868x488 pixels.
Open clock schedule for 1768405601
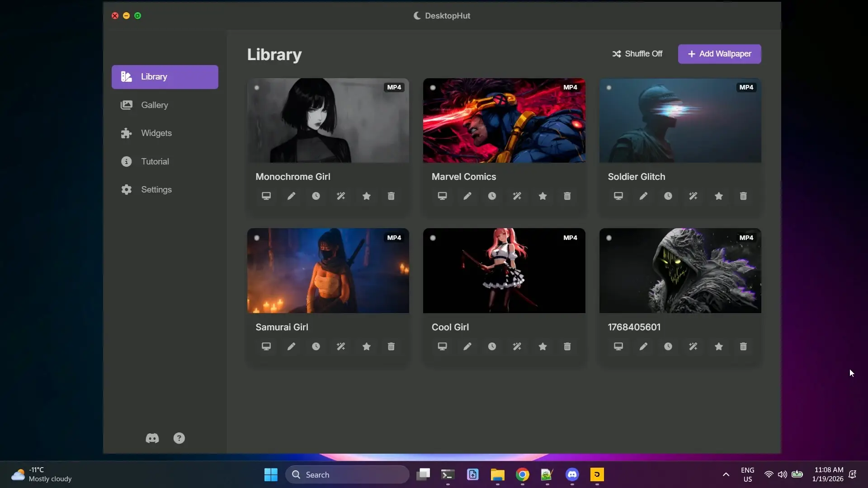[668, 347]
